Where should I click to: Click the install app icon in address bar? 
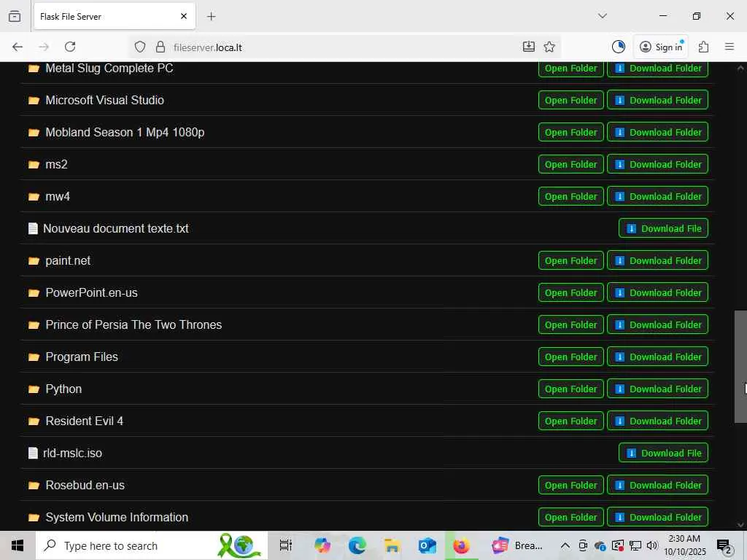pos(529,47)
